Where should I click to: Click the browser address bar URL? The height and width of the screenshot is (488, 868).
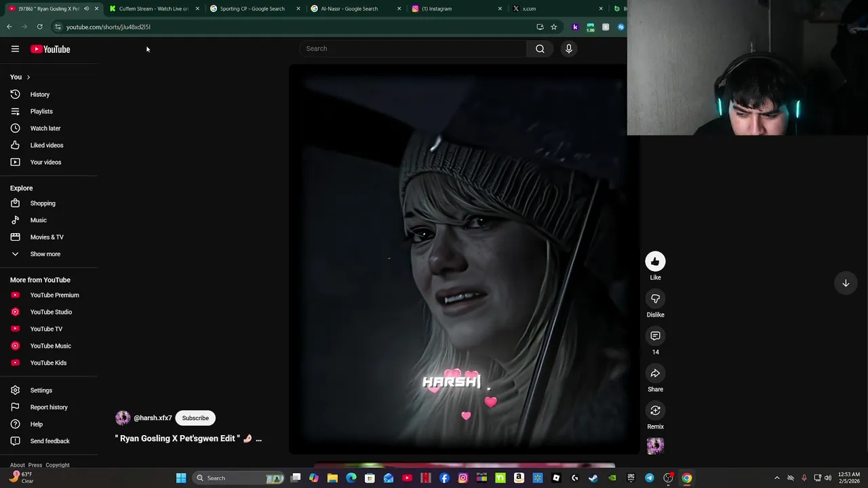[108, 27]
